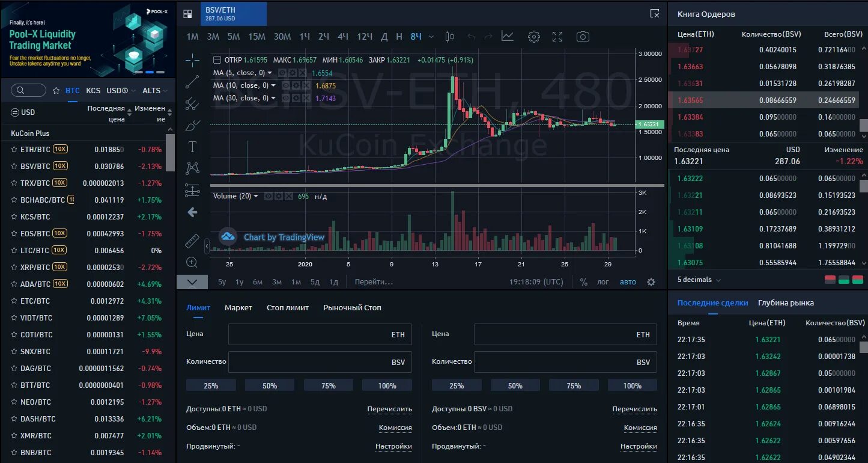This screenshot has height=463, width=868.
Task: Click the chart pane divider bar above Volume
Action: coord(437,185)
